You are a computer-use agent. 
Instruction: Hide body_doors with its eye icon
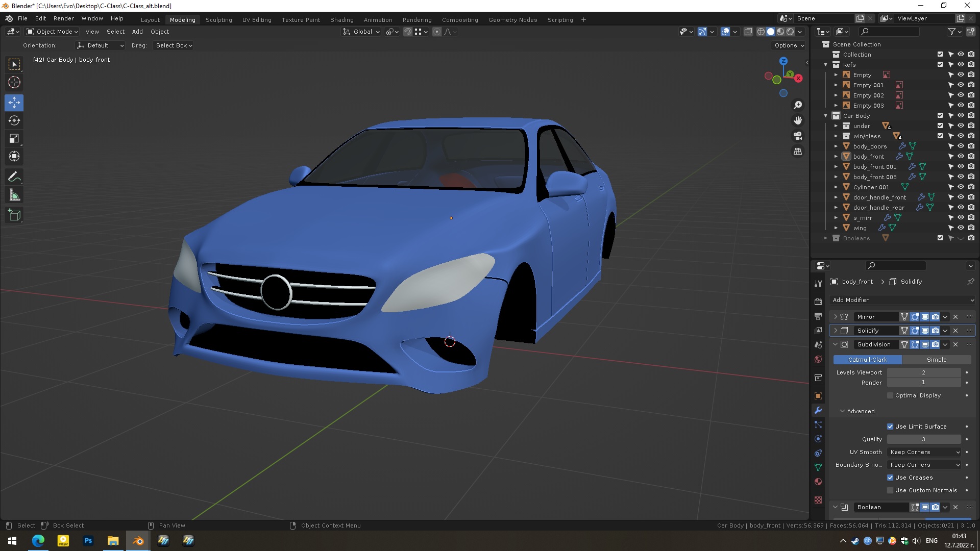point(960,146)
